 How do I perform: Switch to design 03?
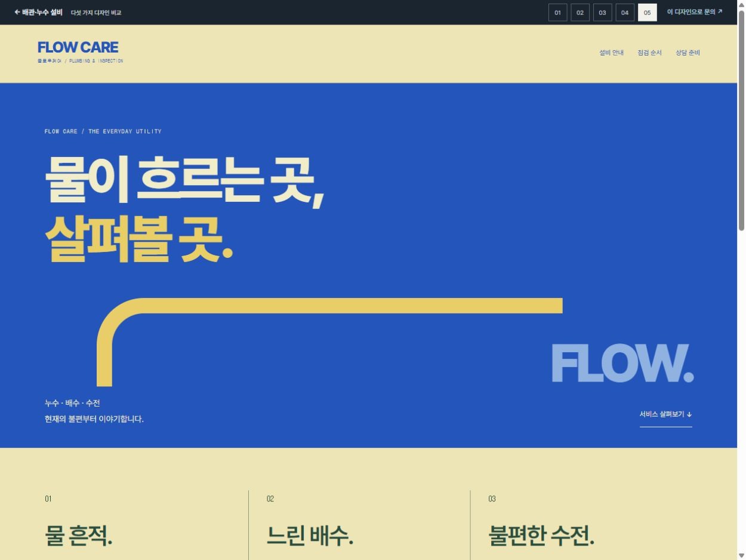point(602,13)
